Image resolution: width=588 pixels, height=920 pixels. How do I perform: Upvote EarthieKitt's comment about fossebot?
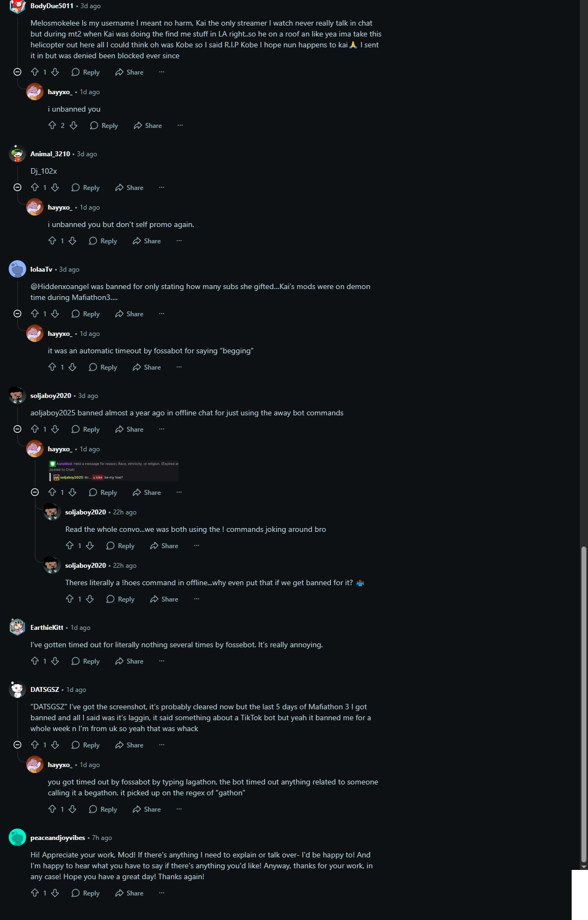click(35, 661)
